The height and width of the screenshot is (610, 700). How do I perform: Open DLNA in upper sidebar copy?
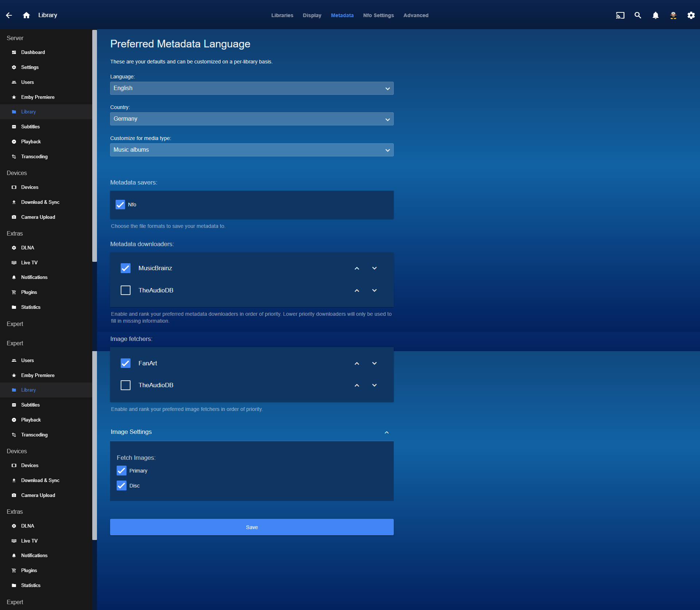[x=46, y=248]
